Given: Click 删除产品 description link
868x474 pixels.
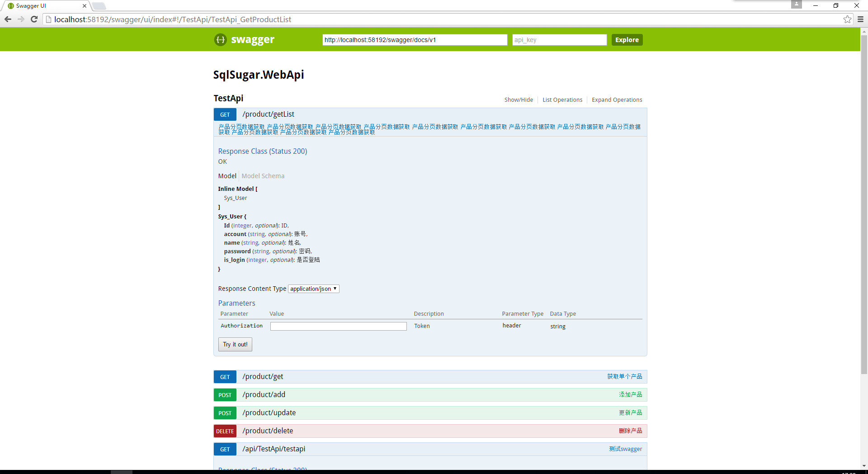Looking at the screenshot, I should pyautogui.click(x=630, y=431).
